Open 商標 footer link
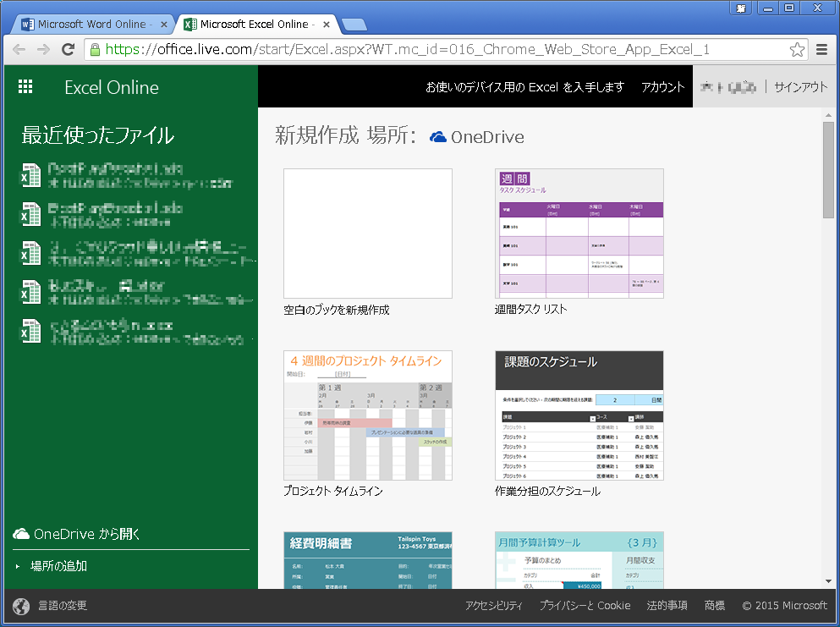Image resolution: width=840 pixels, height=627 pixels. click(715, 606)
